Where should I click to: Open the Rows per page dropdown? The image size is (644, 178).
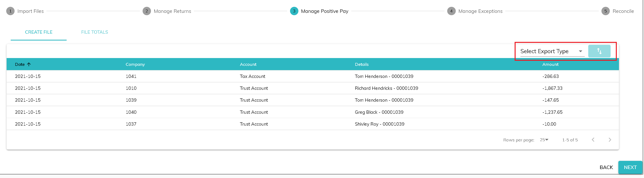544,140
